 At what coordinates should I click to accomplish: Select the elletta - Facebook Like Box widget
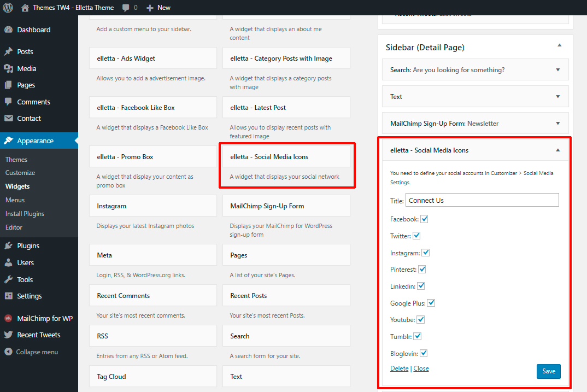point(152,108)
